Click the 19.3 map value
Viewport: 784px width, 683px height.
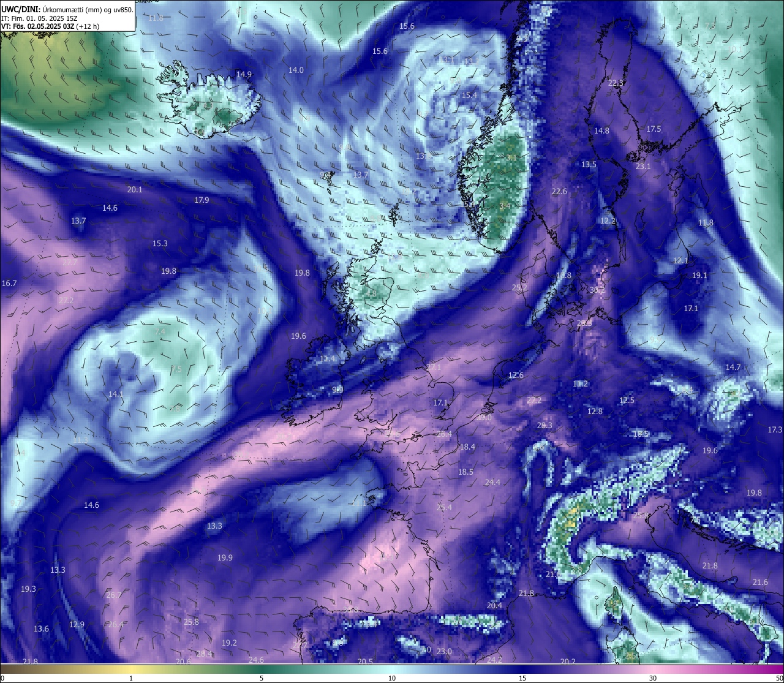pos(28,589)
